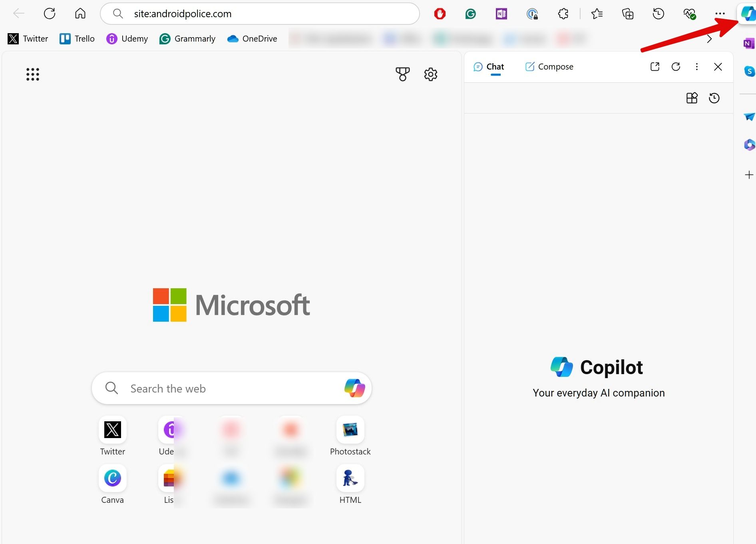Open the OneNote Web Clipper extension

[501, 14]
